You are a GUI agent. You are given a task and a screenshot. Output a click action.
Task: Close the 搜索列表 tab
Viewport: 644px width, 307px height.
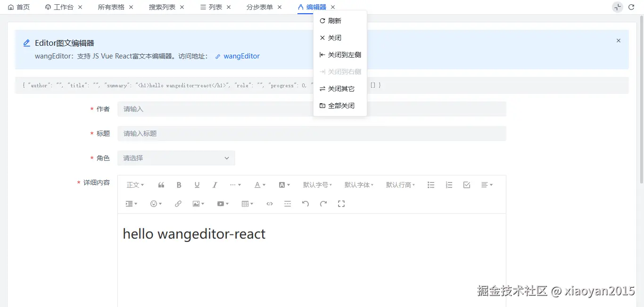[182, 7]
